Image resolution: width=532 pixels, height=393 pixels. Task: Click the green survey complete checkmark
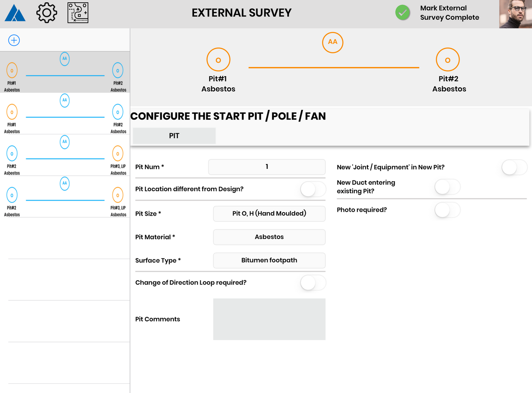tap(403, 12)
